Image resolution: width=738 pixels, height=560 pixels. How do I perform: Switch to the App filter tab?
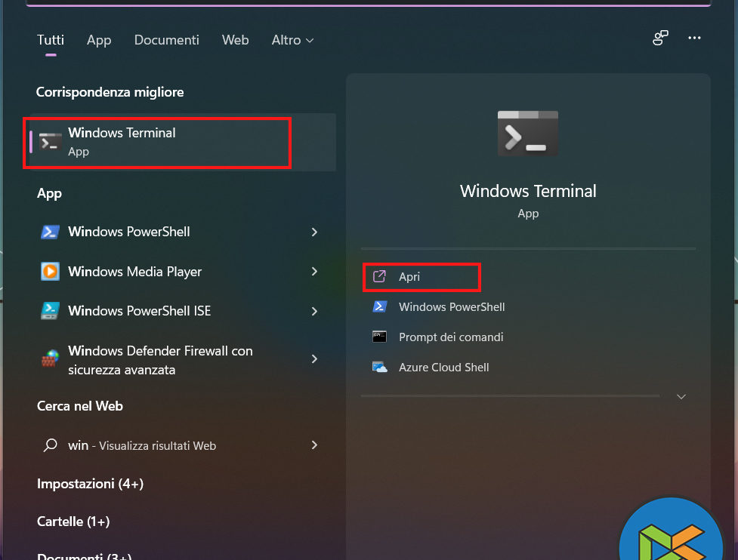(x=99, y=40)
